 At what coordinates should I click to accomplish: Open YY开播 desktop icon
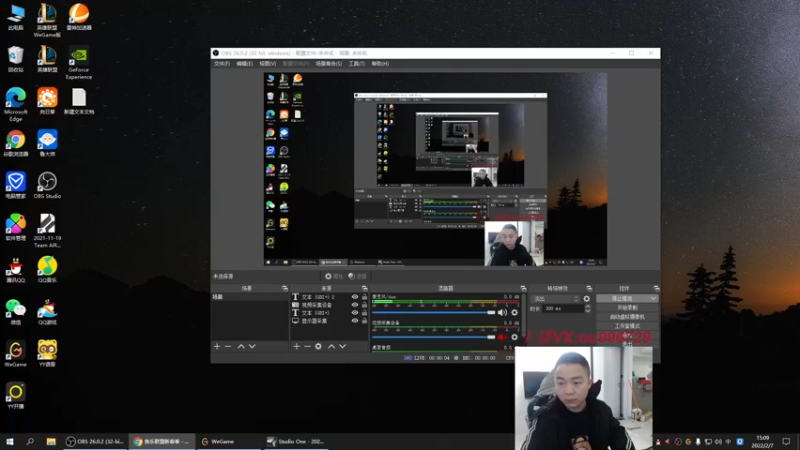coord(16,396)
